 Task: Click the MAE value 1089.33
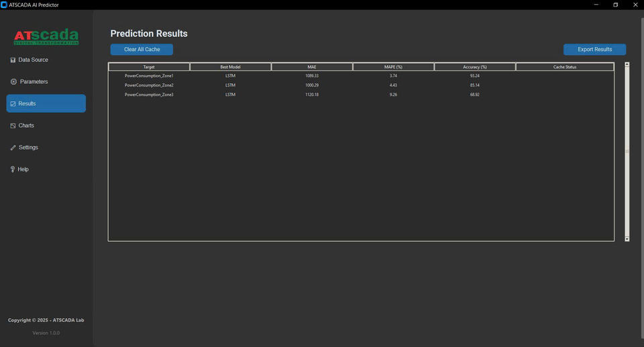[312, 76]
